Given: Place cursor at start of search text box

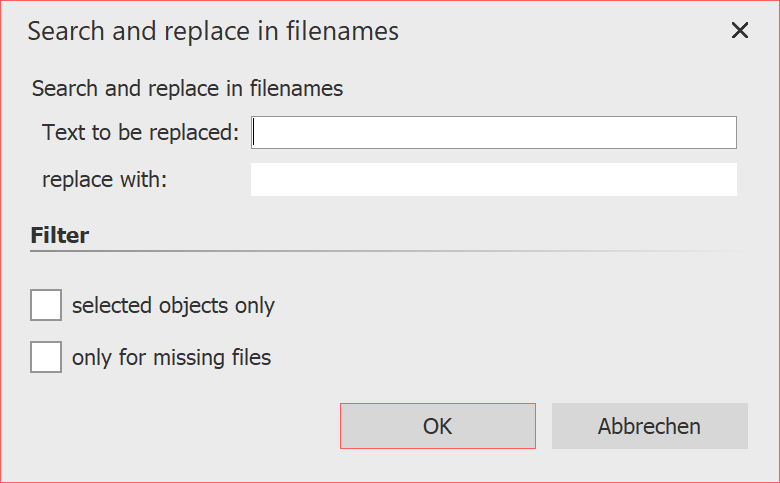Looking at the screenshot, I should click(258, 132).
